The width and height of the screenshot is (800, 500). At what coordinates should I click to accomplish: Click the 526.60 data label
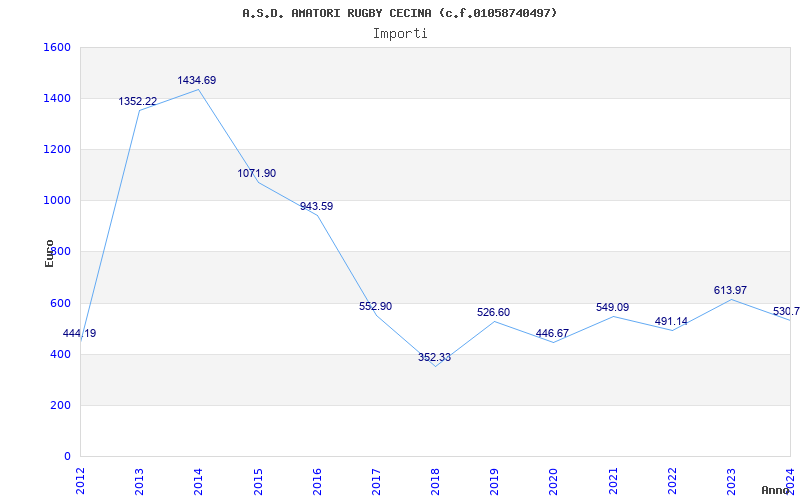point(493,313)
